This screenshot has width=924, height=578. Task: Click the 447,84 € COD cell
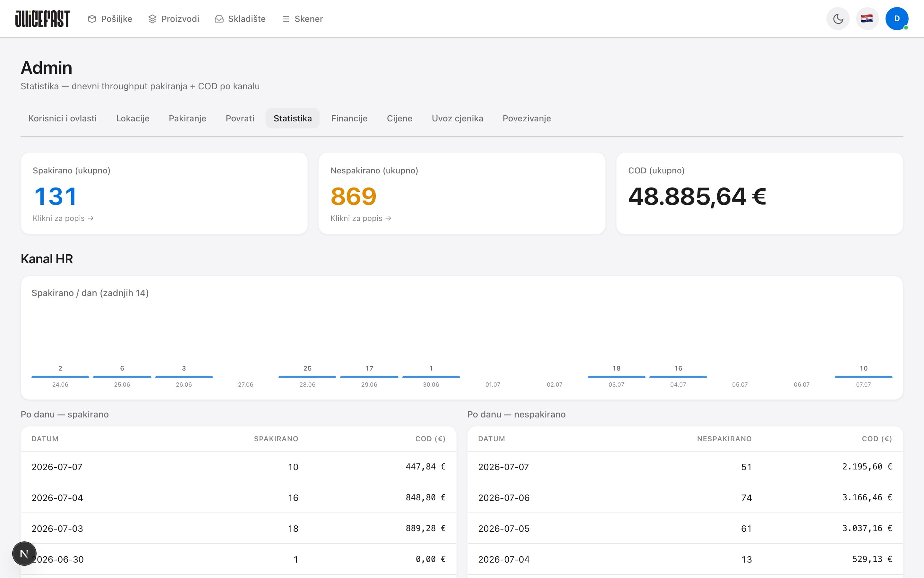425,466
